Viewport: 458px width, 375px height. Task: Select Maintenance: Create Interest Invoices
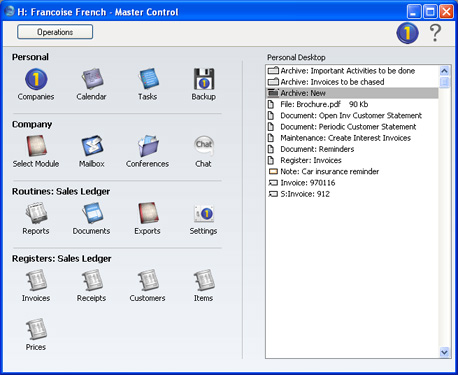pos(352,138)
